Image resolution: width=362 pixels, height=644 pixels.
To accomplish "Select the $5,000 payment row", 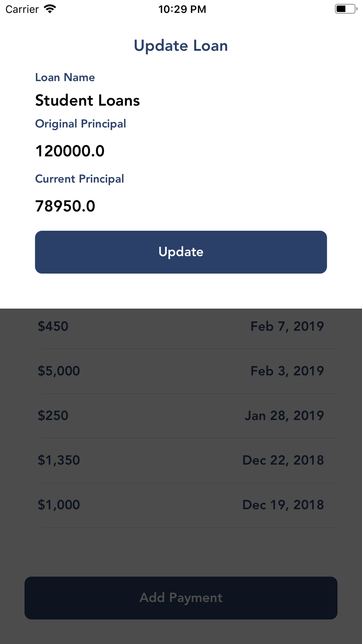I will 181,371.
